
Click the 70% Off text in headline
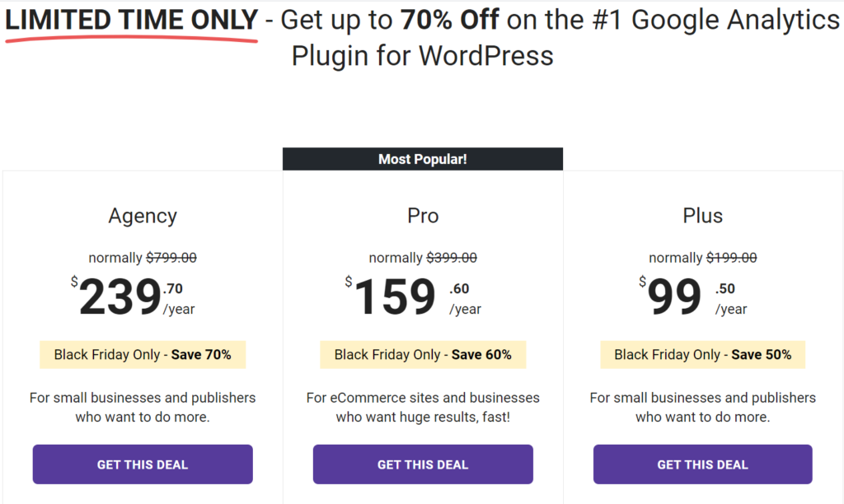(450, 21)
